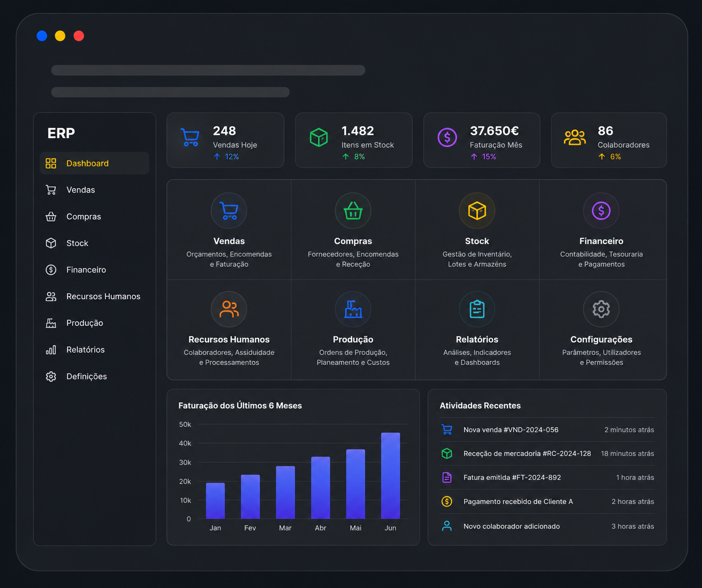Open the Configurações gear icon tile
702x588 pixels.
pos(601,309)
